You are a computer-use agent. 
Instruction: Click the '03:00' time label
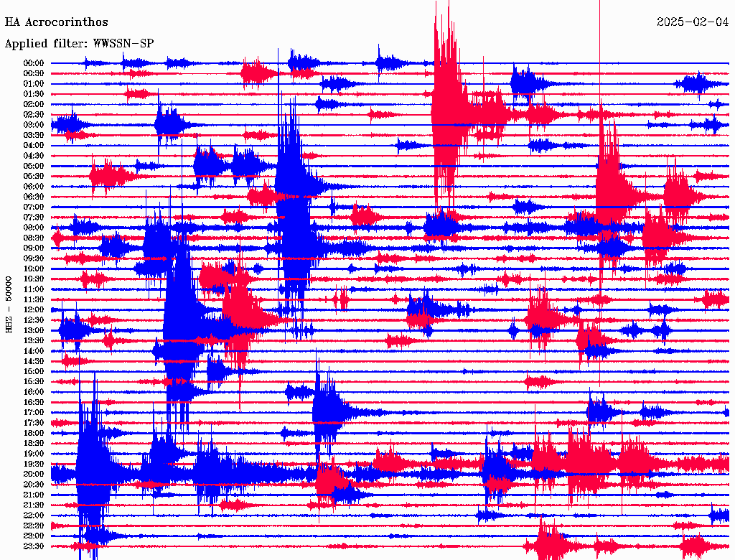33,125
